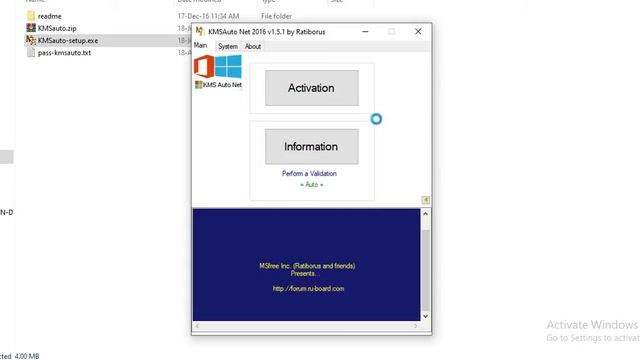Click the log scrollbar up arrow
This screenshot has height=360, width=640.
425,213
